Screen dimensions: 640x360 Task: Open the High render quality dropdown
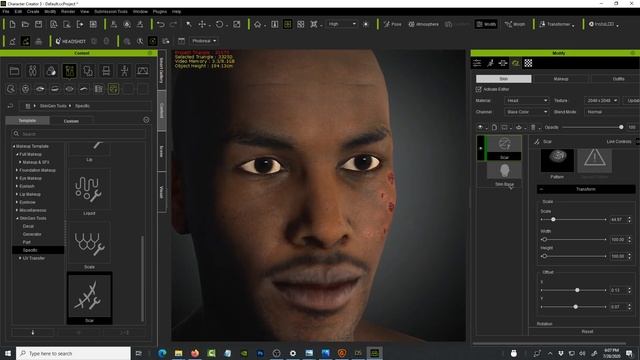[x=342, y=24]
